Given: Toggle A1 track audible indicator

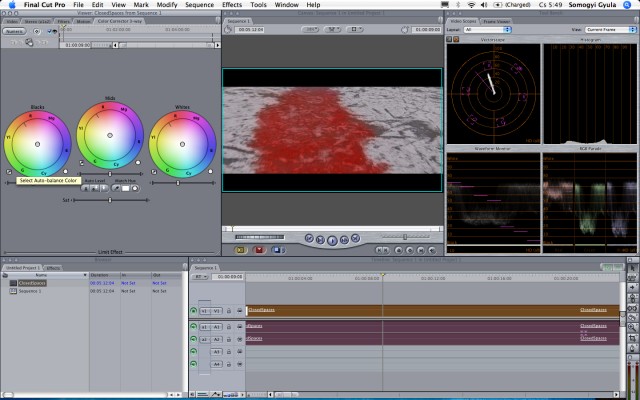Looking at the screenshot, I should [194, 326].
